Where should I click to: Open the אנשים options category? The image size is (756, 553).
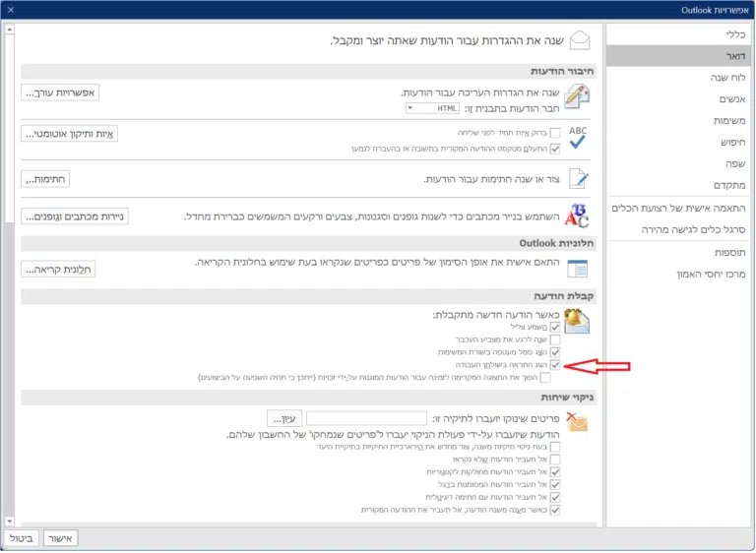pos(678,98)
